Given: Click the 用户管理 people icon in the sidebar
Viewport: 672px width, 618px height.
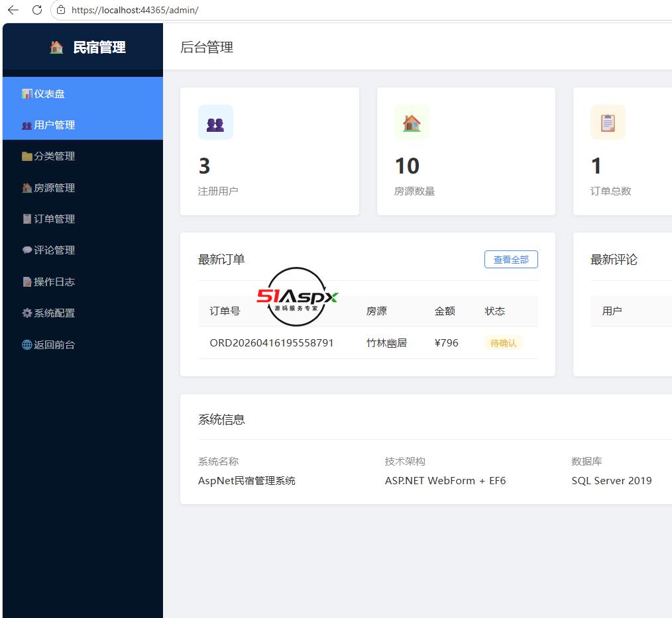Looking at the screenshot, I should click(27, 125).
